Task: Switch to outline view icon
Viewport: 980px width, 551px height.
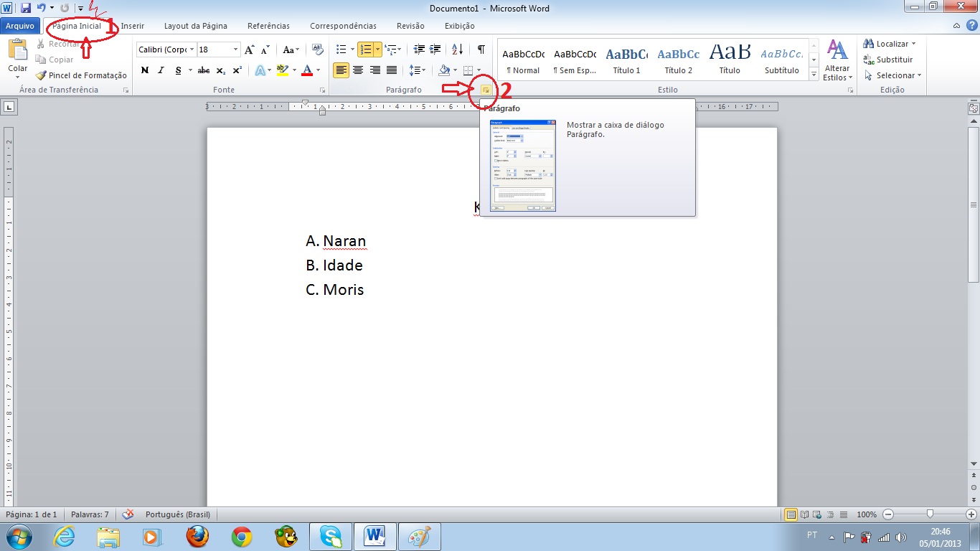Action: [x=830, y=514]
